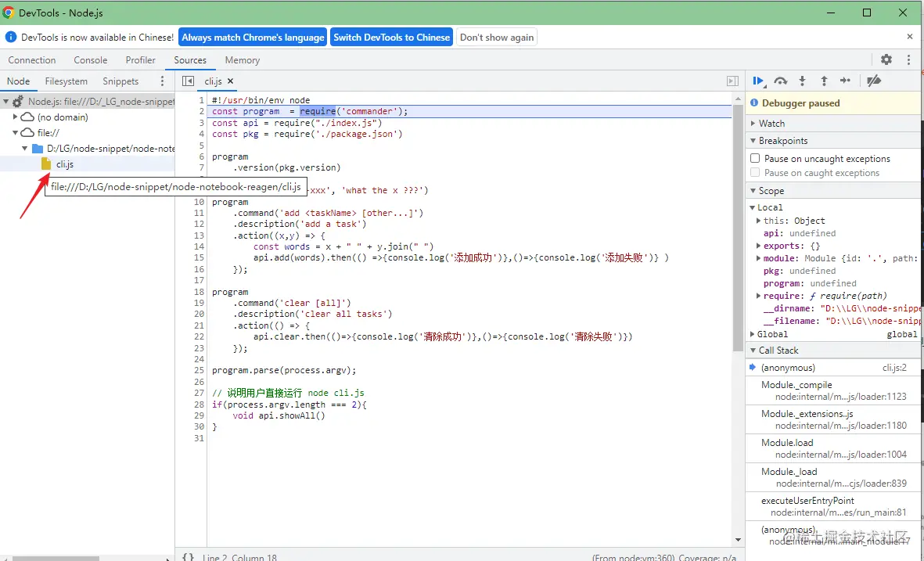
Task: Open the Memory tab
Action: pyautogui.click(x=243, y=60)
